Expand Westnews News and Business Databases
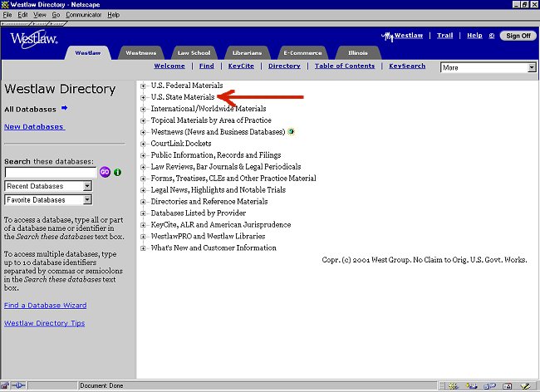Image resolution: width=540 pixels, height=392 pixels. tap(143, 132)
